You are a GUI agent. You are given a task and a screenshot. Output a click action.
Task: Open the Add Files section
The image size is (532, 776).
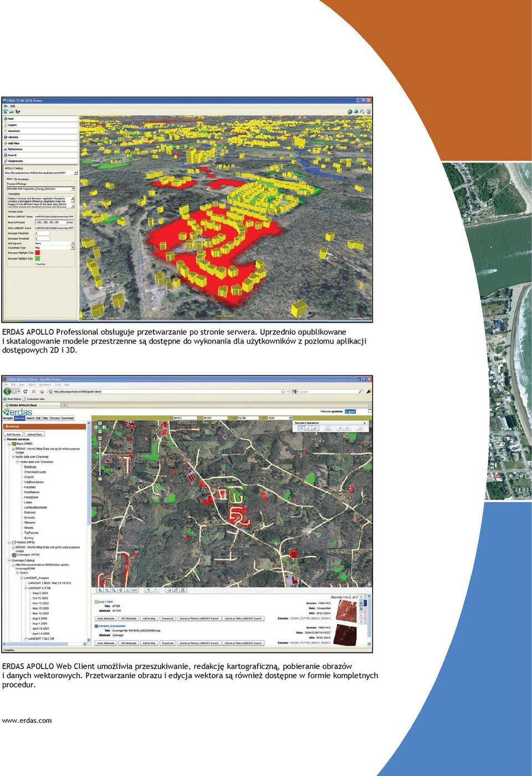coord(40,143)
